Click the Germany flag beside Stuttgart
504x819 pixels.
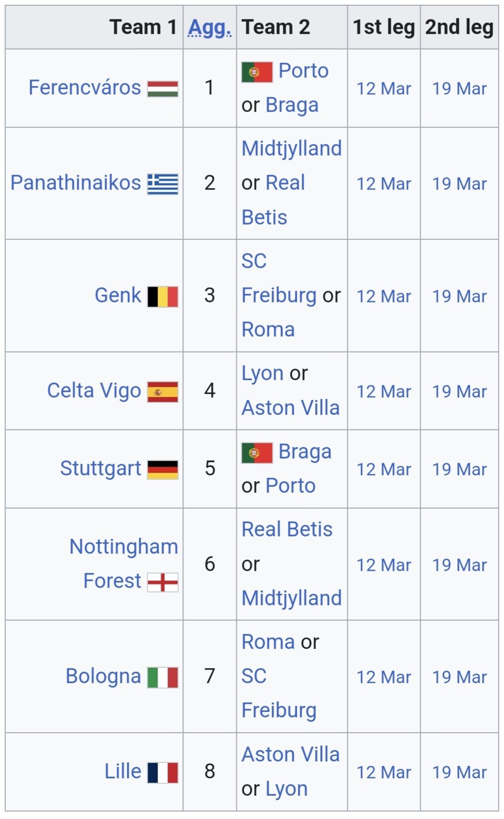(x=163, y=469)
